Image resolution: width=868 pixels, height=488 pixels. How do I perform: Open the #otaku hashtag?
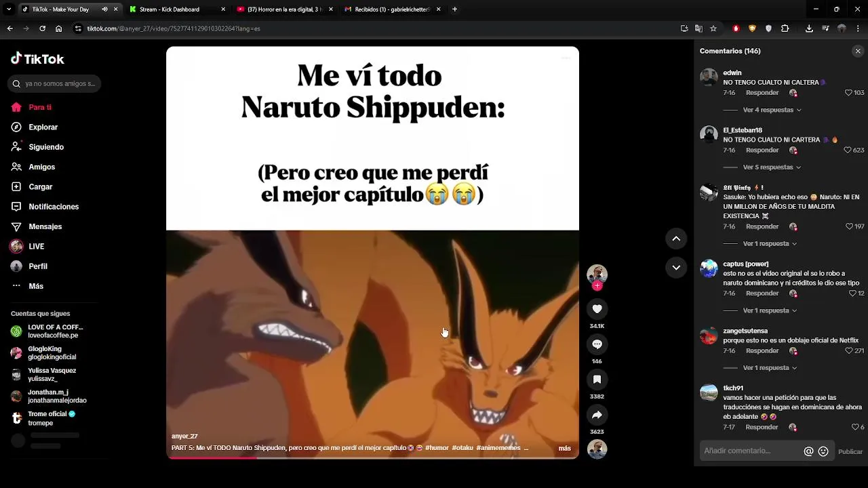[x=462, y=448]
